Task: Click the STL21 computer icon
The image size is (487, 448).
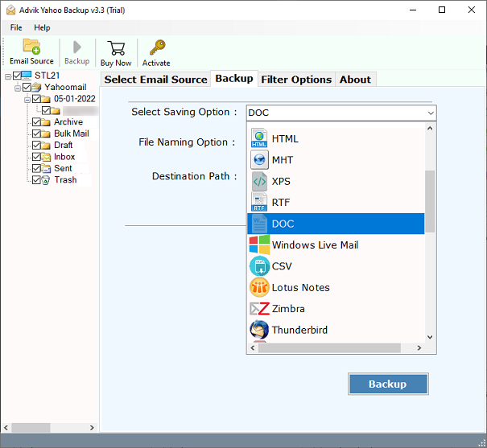Action: coord(27,76)
